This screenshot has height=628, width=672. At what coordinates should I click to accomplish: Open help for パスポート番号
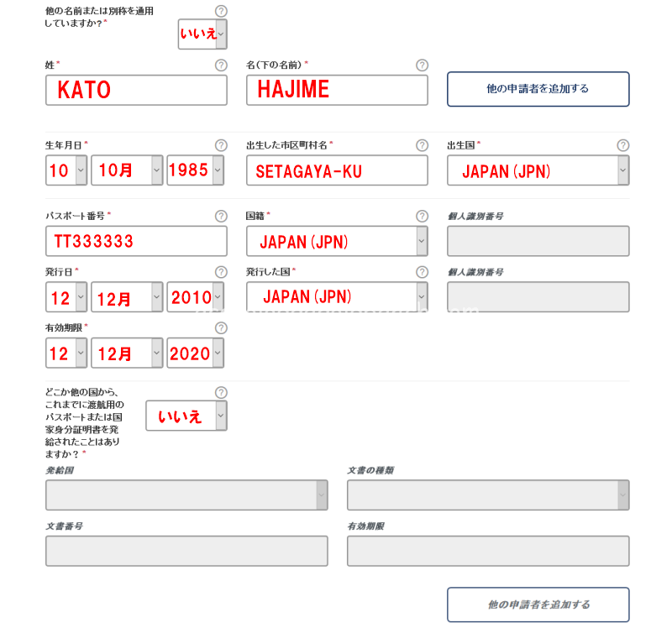coord(221,216)
